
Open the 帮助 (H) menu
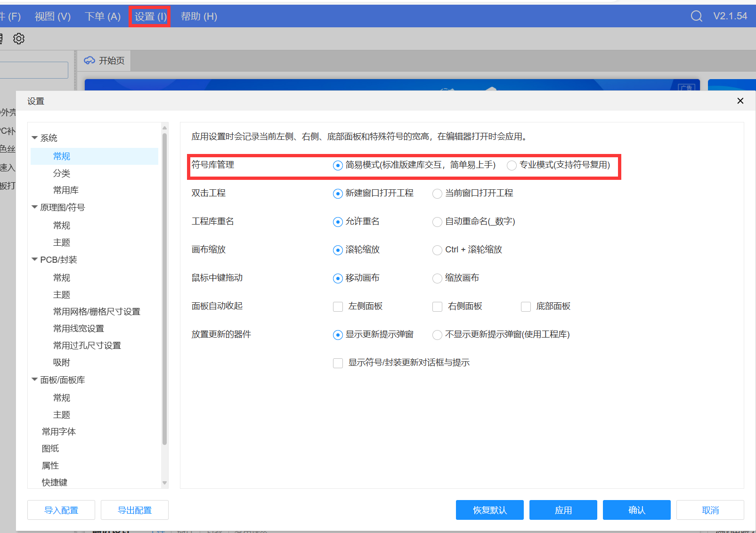tap(199, 16)
